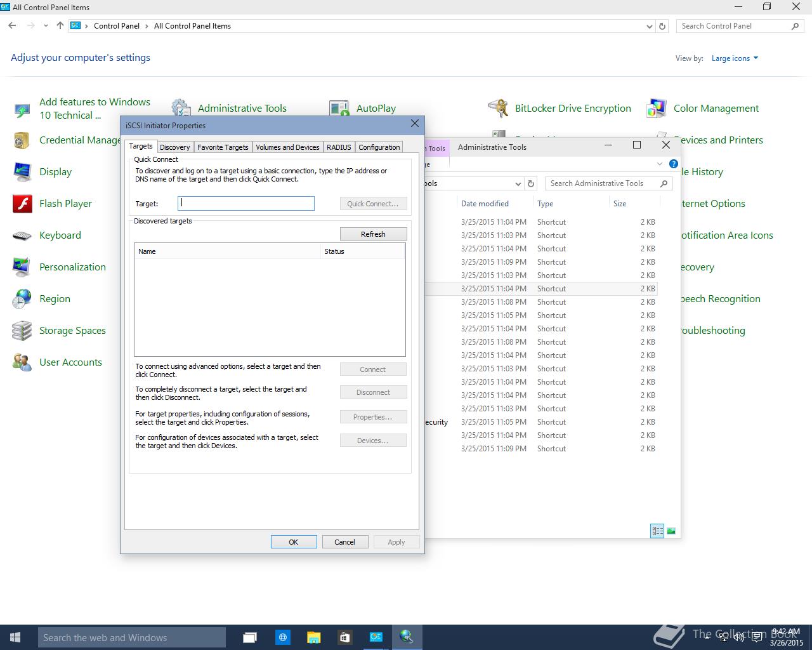Screen dimensions: 812x650
Task: Click the Search Control Panel box
Action: click(x=740, y=26)
